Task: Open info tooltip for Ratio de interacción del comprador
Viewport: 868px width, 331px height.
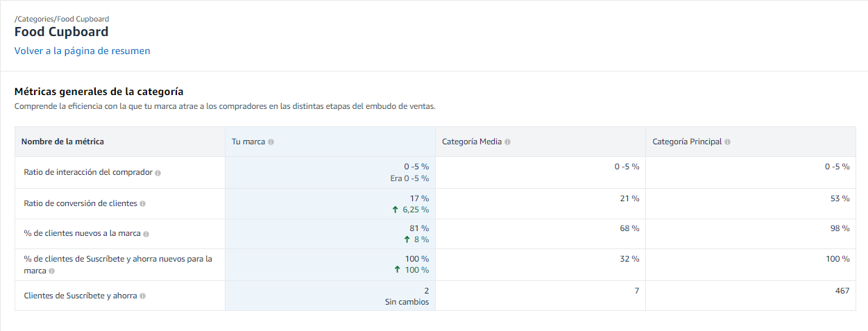Action: (158, 173)
